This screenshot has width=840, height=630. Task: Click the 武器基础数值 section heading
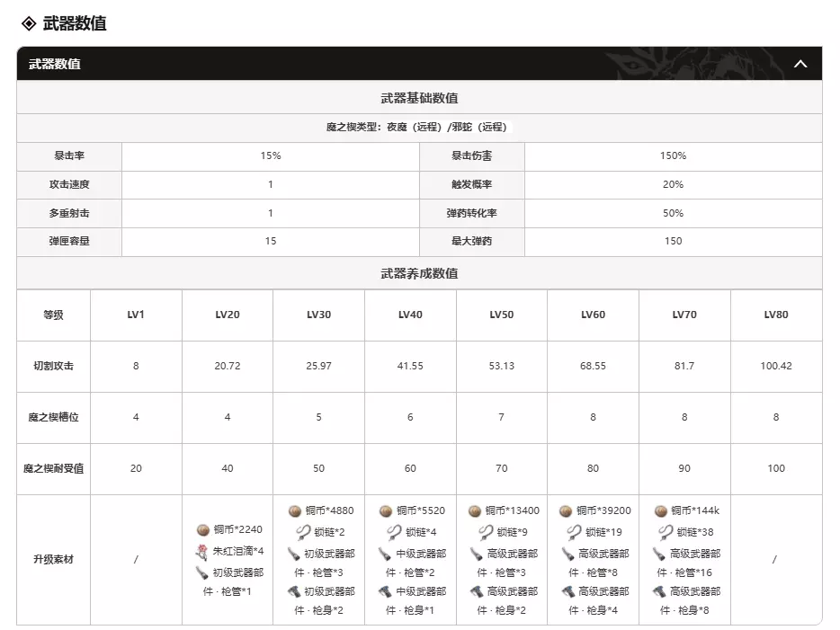point(419,98)
